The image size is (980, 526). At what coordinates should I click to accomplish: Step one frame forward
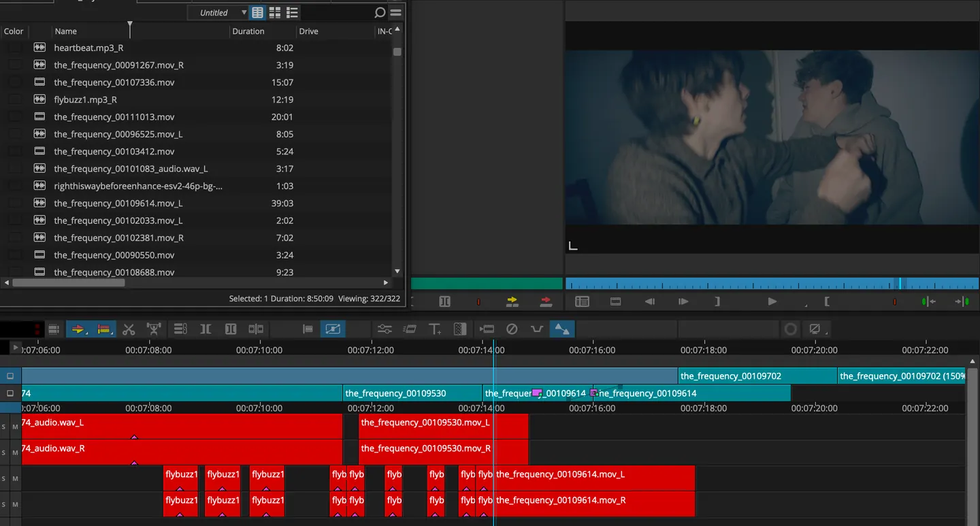click(x=683, y=301)
